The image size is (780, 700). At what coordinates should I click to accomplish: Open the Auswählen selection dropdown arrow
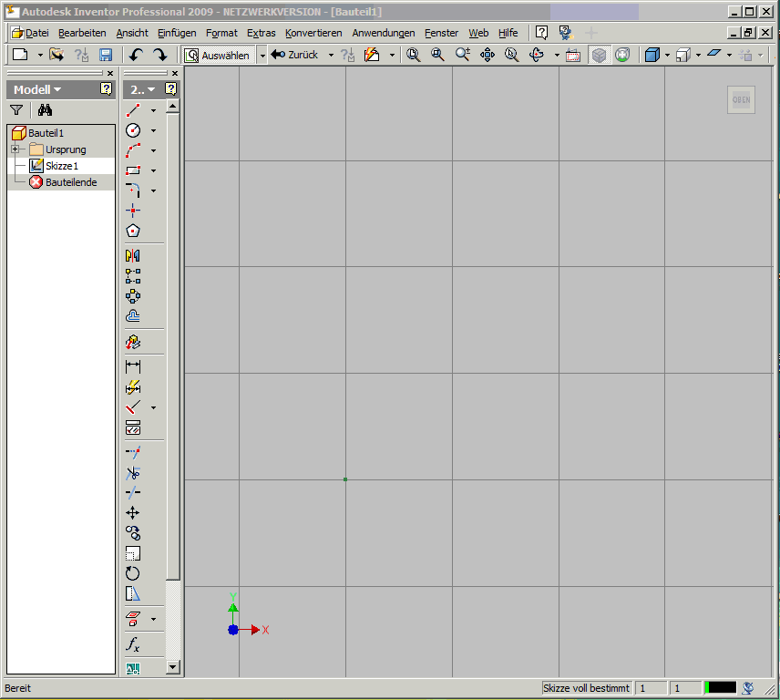pos(262,56)
